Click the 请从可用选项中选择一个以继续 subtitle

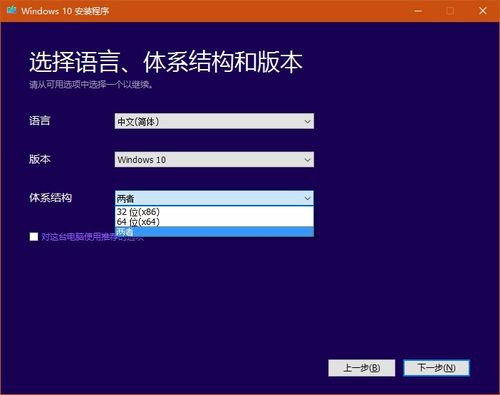(x=91, y=85)
